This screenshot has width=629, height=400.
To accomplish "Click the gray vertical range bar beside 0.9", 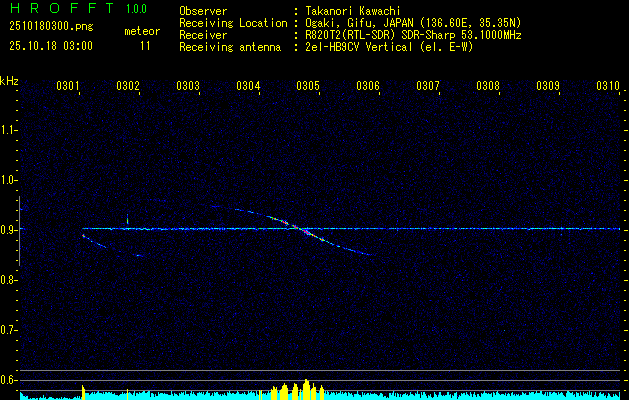I will (19, 231).
